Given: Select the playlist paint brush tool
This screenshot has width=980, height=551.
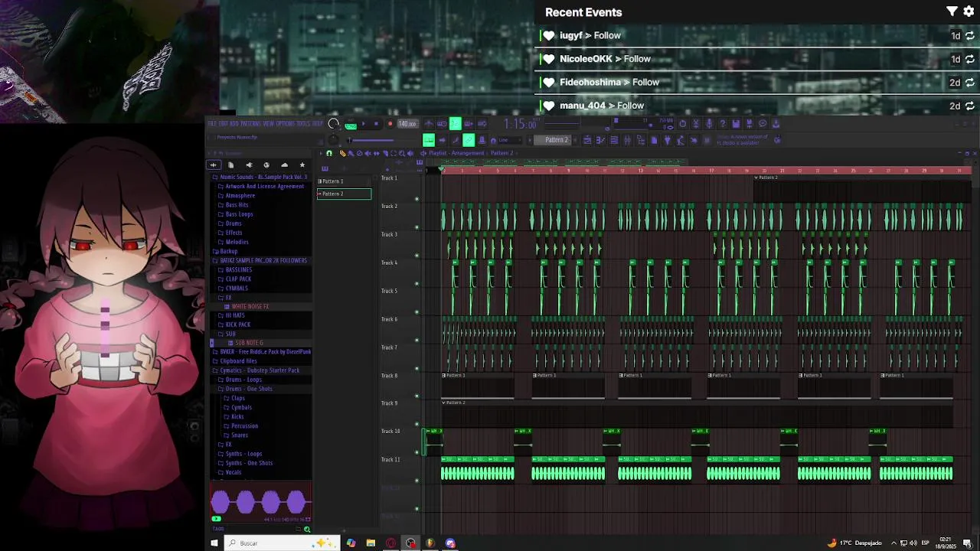Looking at the screenshot, I should click(351, 153).
